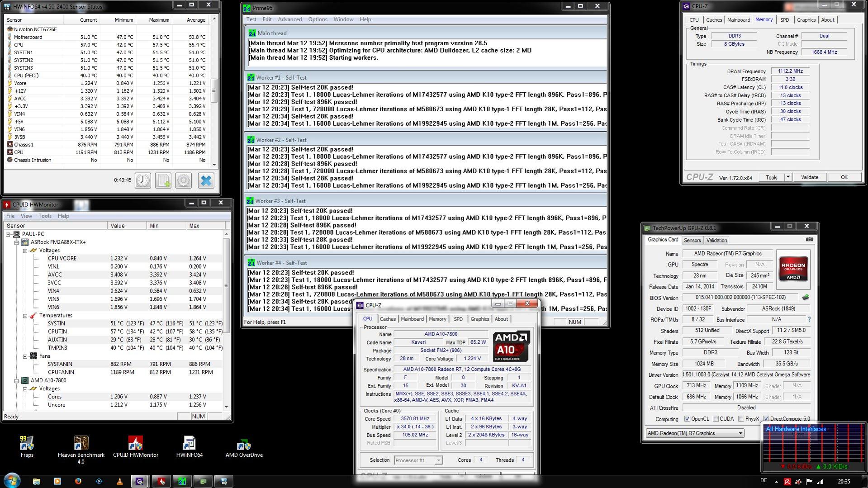The height and width of the screenshot is (488, 868).
Task: Click the Tools button in CPU-Z
Action: tap(772, 177)
